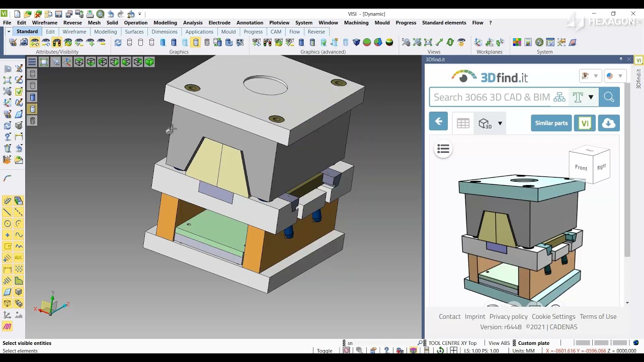
Task: Click the 1:1 zoom view icon
Action: pyautogui.click(x=428, y=43)
